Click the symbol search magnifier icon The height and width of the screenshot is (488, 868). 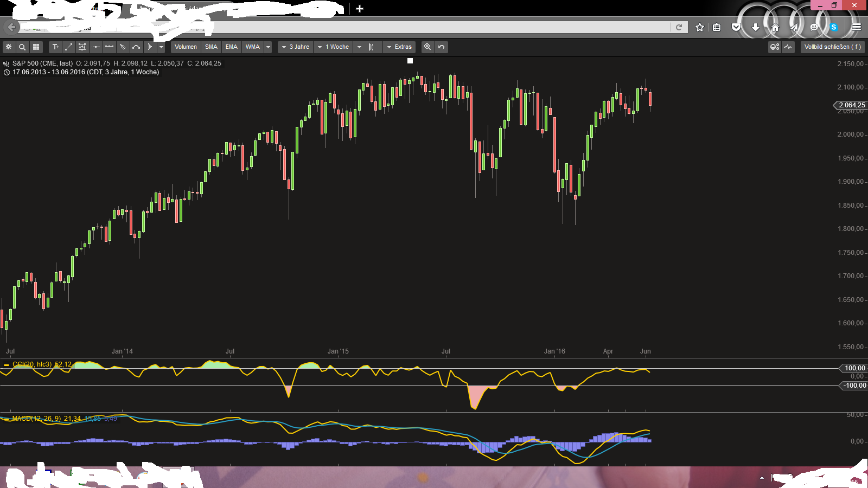tap(22, 47)
